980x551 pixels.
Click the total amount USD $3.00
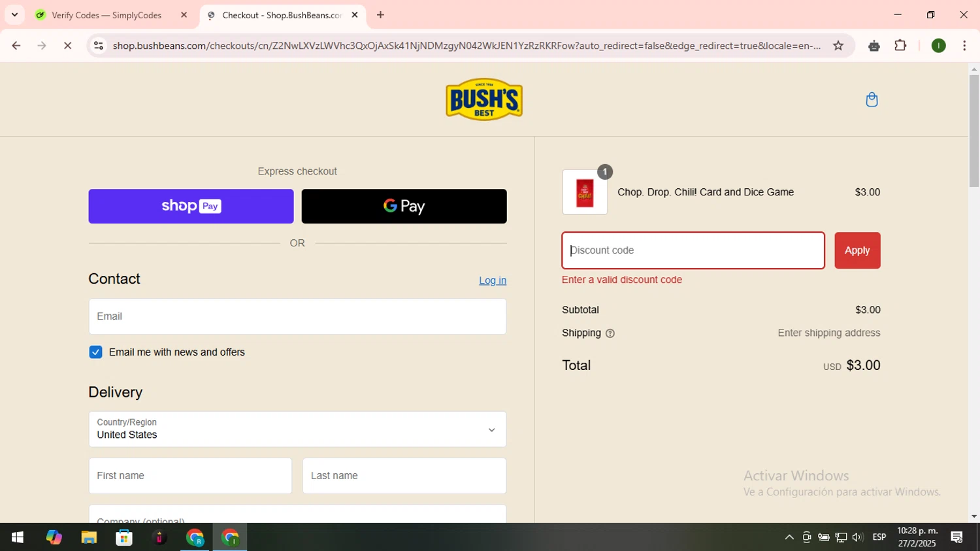[x=852, y=365]
